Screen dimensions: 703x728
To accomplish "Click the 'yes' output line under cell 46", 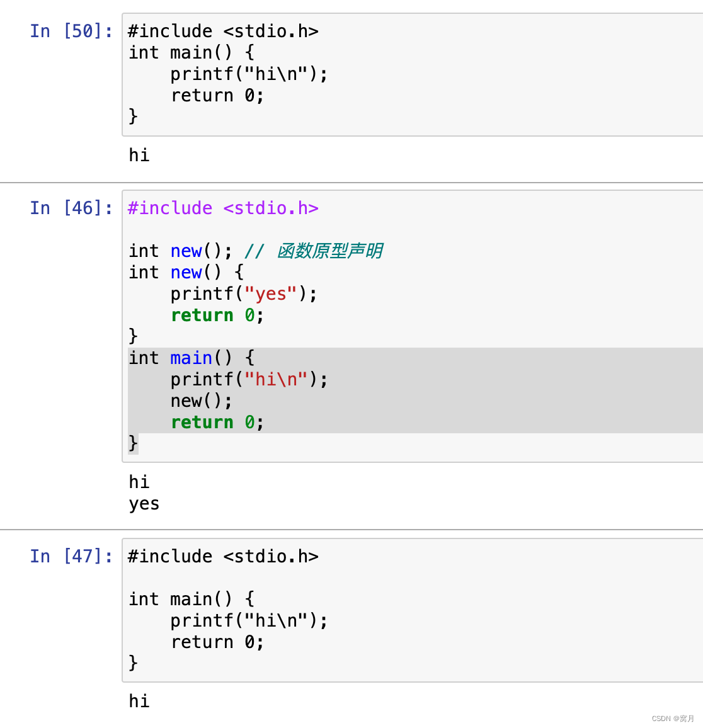I will coord(144,504).
